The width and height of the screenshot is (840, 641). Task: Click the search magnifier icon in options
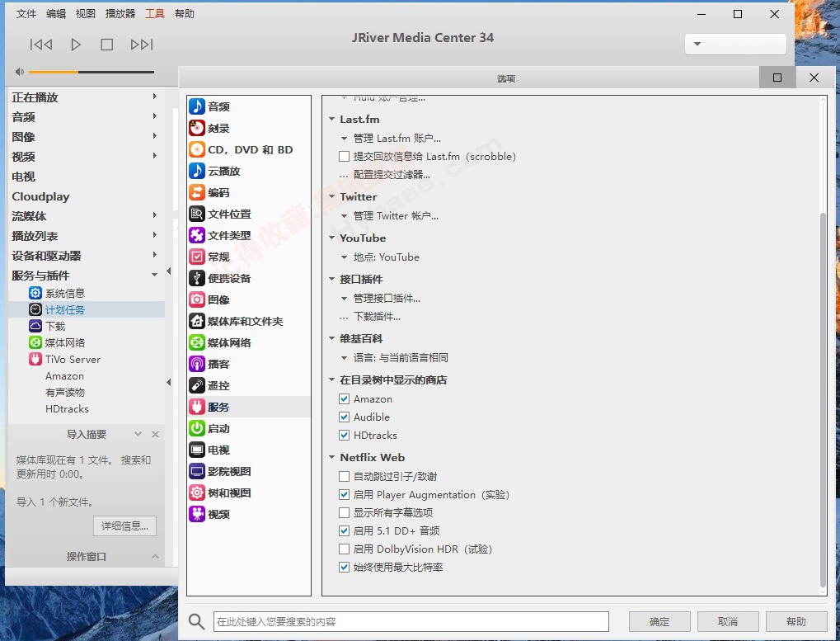click(x=197, y=622)
